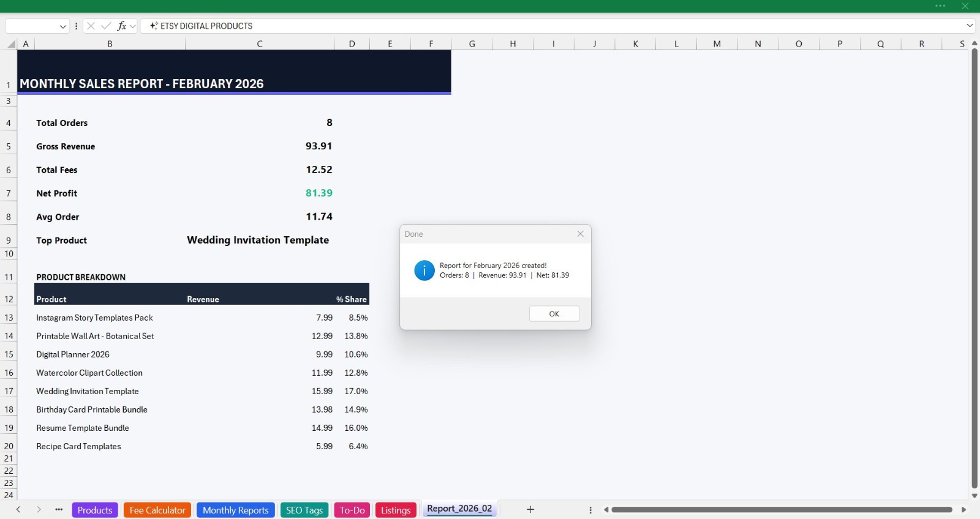
Task: Expand the formula bar chevron
Action: pyautogui.click(x=969, y=26)
